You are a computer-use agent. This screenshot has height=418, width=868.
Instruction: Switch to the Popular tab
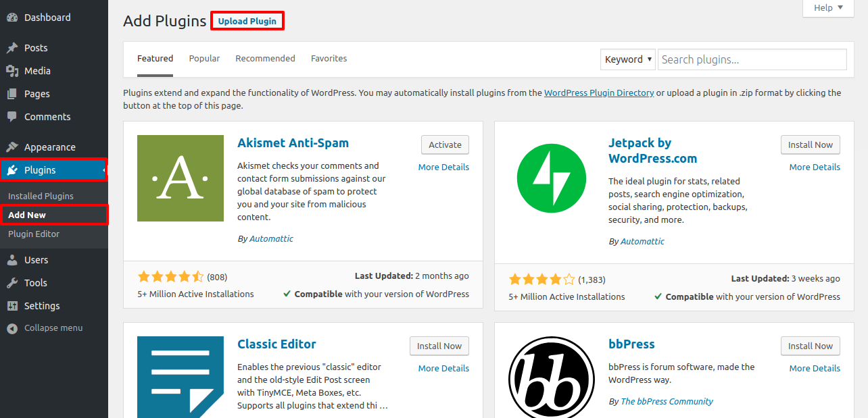(x=204, y=59)
